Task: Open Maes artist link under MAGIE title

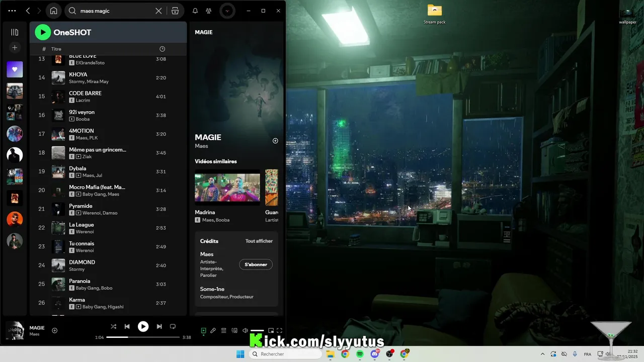Action: click(201, 146)
